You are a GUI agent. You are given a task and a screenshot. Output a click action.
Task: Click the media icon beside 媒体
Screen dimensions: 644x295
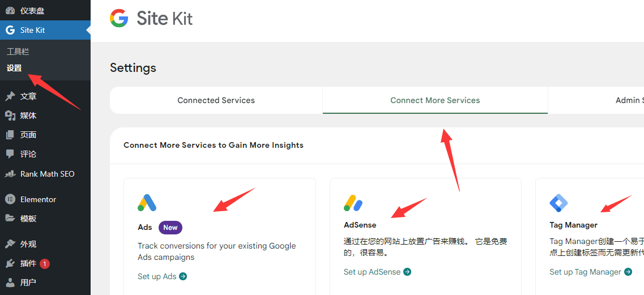pos(10,116)
